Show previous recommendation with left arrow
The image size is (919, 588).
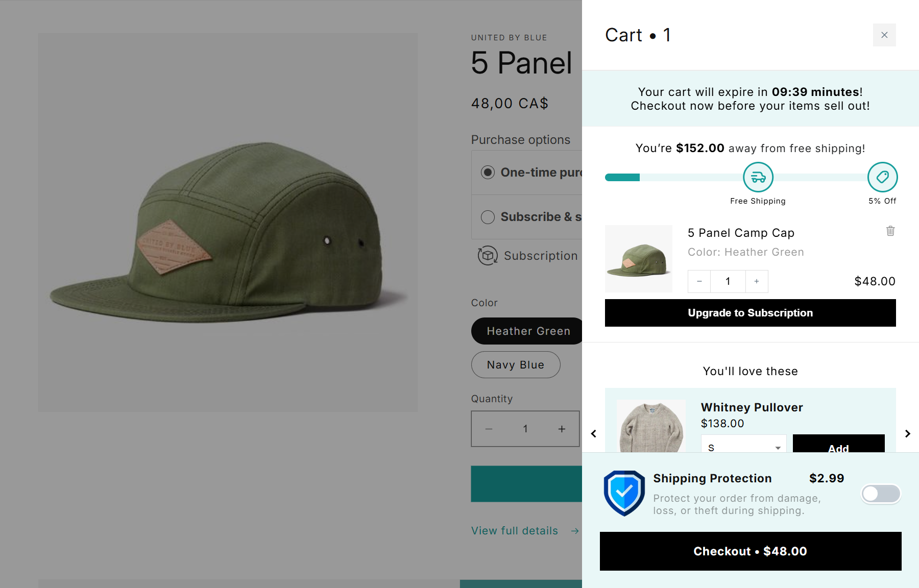(x=594, y=433)
